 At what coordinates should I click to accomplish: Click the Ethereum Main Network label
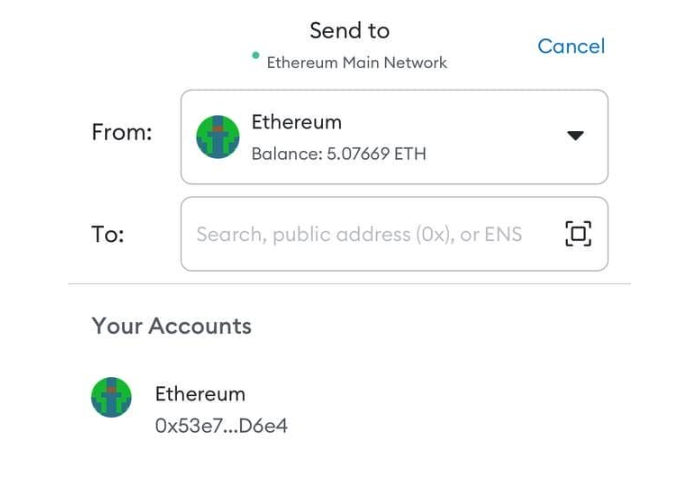pyautogui.click(x=356, y=62)
